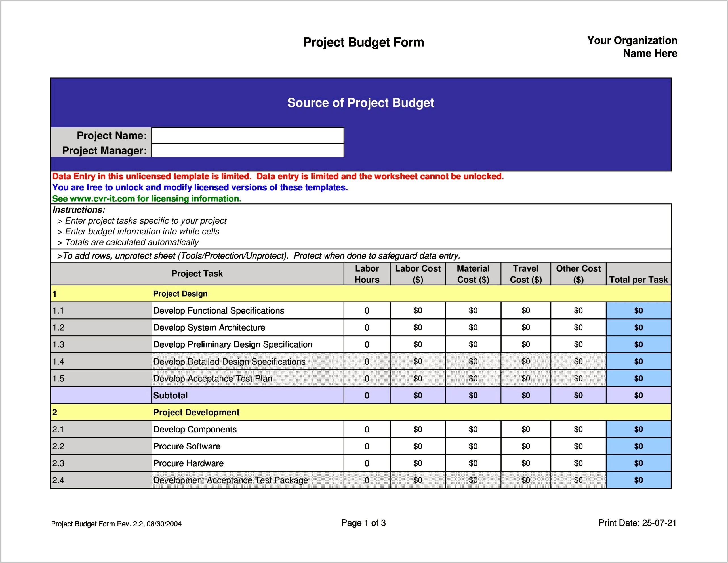Click Your Organization Name Here text
Image resolution: width=728 pixels, height=563 pixels.
632,47
